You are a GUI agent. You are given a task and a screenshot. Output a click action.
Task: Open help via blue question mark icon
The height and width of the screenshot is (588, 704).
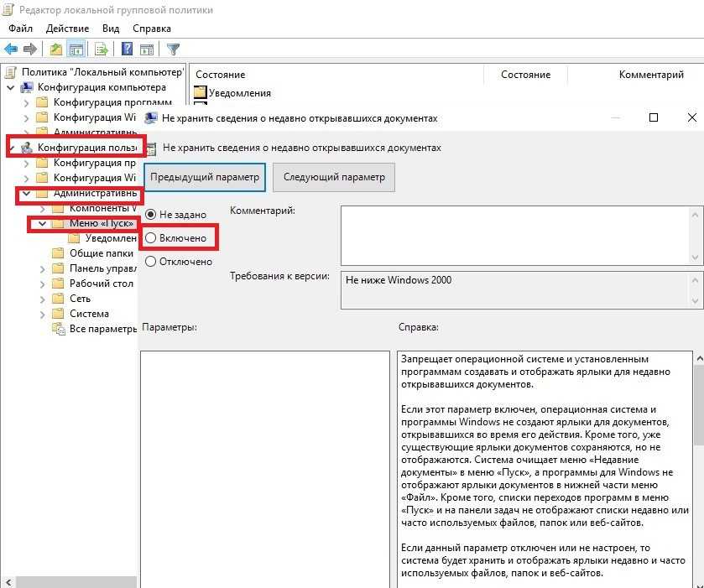coord(127,49)
